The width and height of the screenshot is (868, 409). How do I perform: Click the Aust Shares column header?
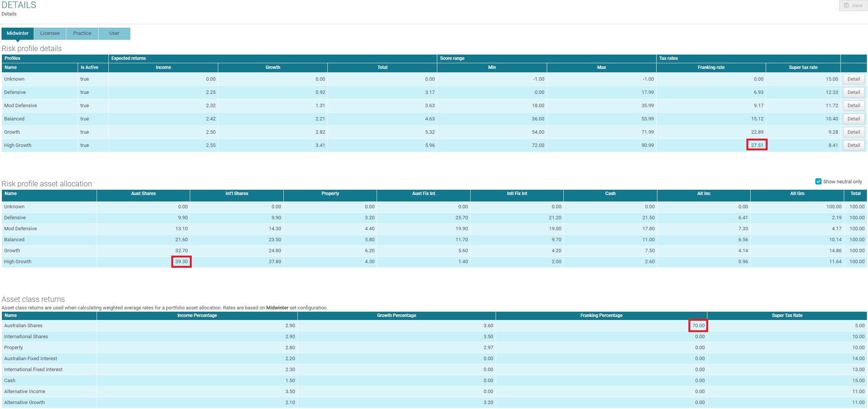click(143, 194)
